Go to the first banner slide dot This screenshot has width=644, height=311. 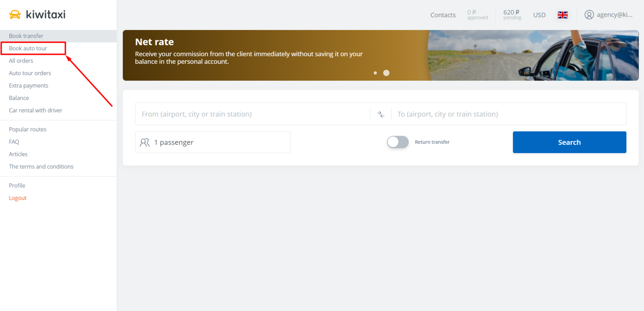pos(375,73)
